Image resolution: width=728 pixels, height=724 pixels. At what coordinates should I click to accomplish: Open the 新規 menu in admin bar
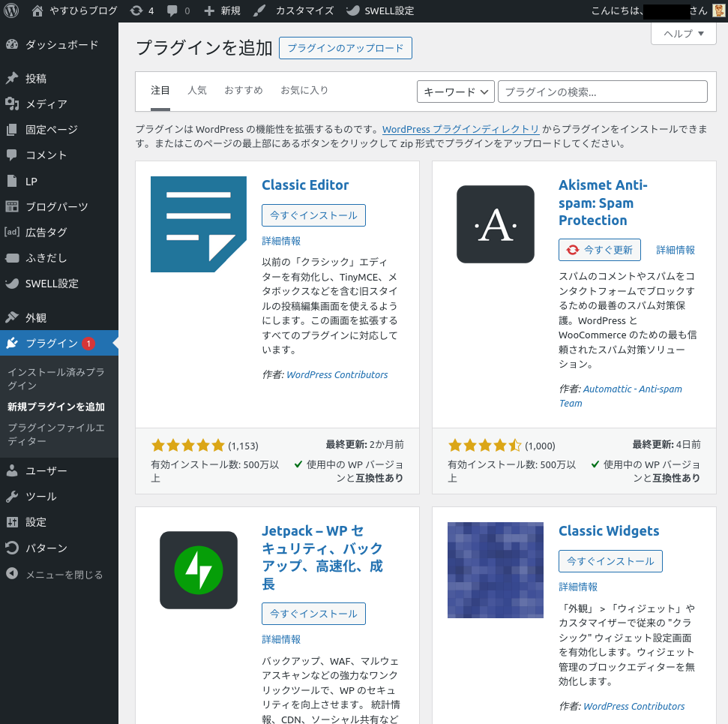click(222, 11)
